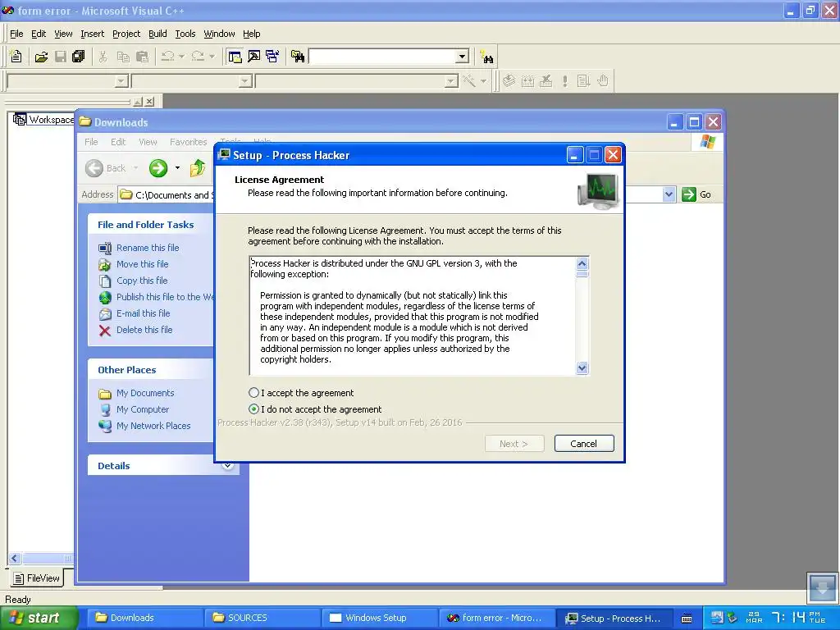Viewport: 840px width, 630px height.
Task: Open the Build menu
Action: 157,34
